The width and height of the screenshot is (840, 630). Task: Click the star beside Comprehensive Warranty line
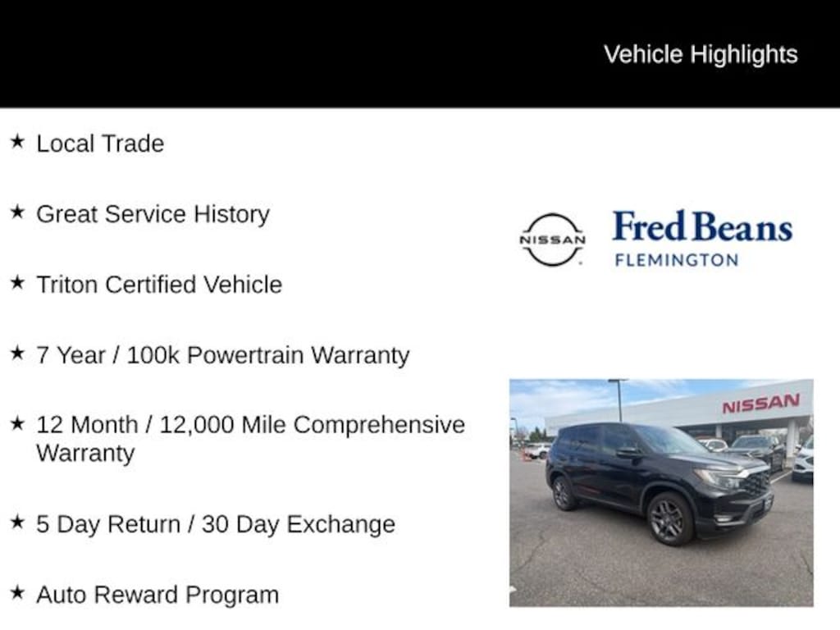pos(17,423)
